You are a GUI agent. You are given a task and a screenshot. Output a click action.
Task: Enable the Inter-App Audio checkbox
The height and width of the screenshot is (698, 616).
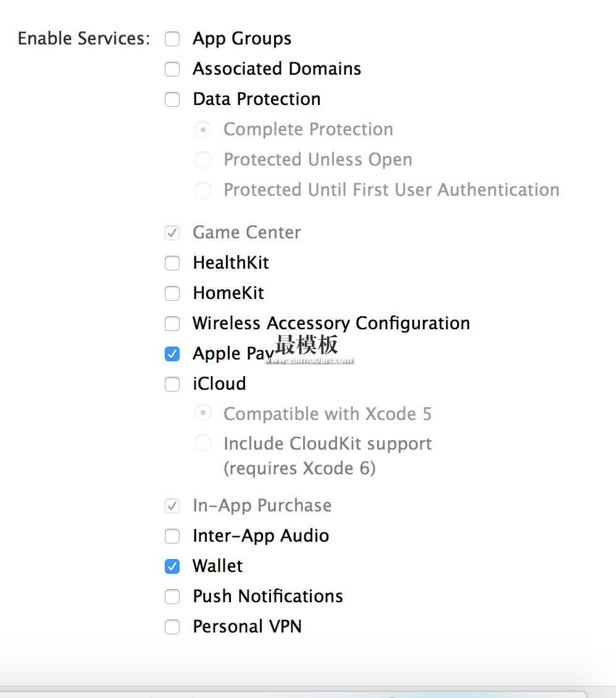[172, 536]
